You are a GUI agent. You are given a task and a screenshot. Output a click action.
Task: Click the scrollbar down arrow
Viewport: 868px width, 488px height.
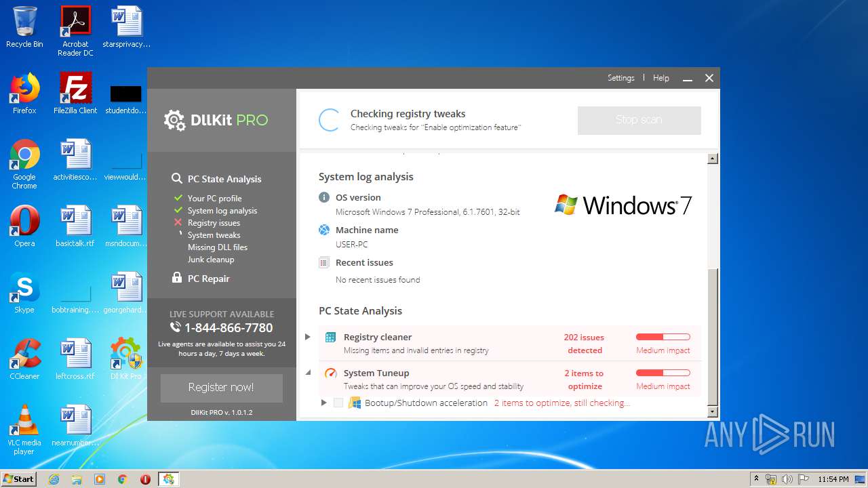[x=713, y=411]
